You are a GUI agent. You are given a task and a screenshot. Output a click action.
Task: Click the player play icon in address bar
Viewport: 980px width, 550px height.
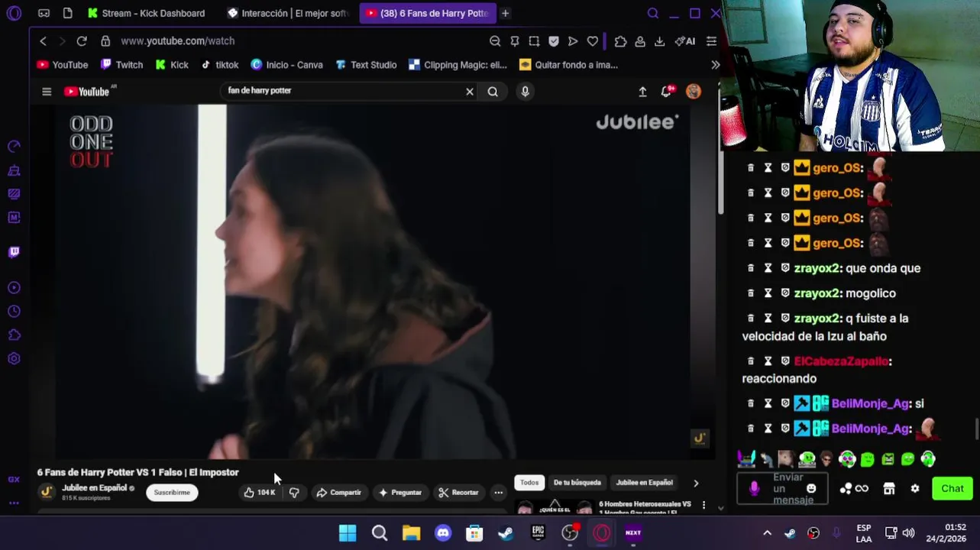[x=573, y=41]
